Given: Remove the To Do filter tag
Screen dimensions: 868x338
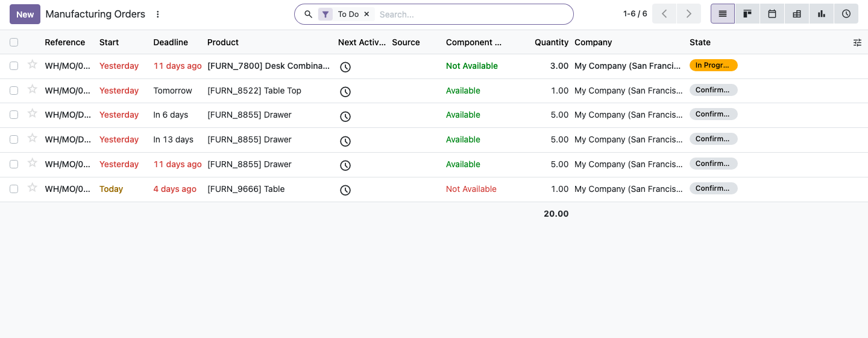Looking at the screenshot, I should point(366,14).
